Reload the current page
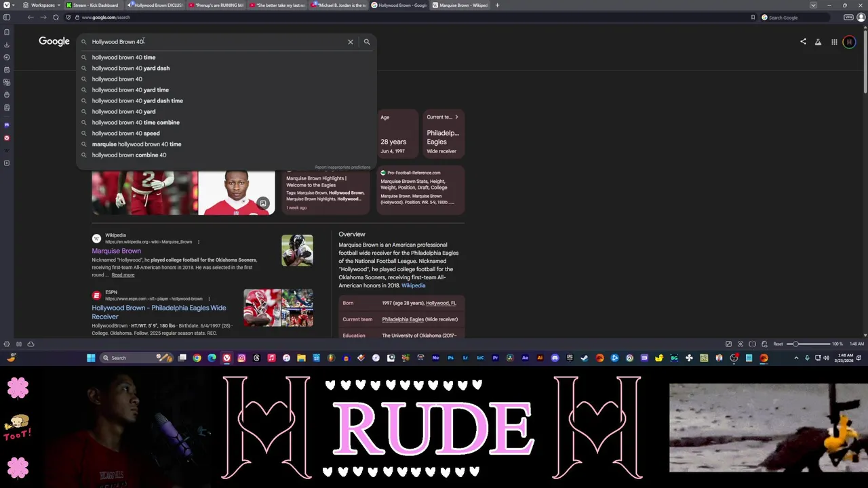The height and width of the screenshot is (488, 868). tap(56, 17)
